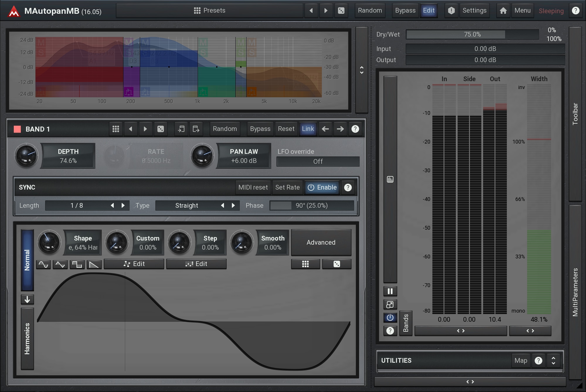Click the global random preset dice icon

click(x=341, y=11)
